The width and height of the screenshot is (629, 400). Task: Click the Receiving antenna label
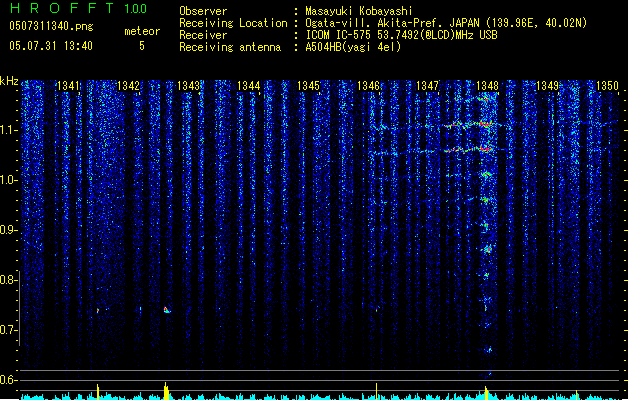pyautogui.click(x=230, y=47)
